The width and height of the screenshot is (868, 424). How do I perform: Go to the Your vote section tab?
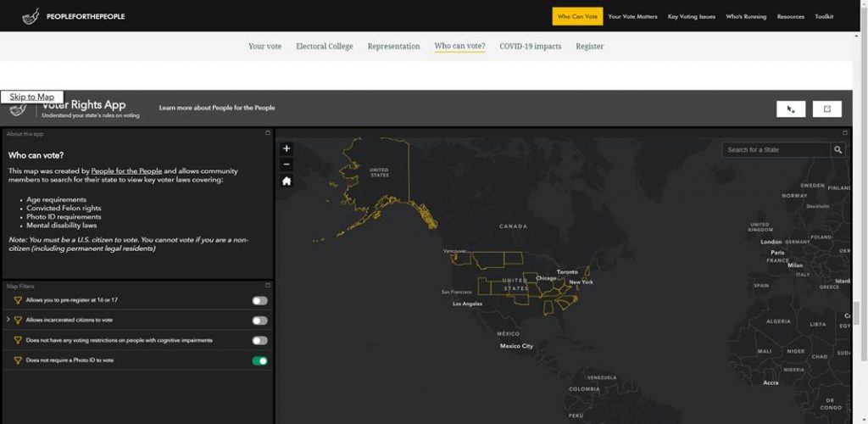pos(264,47)
